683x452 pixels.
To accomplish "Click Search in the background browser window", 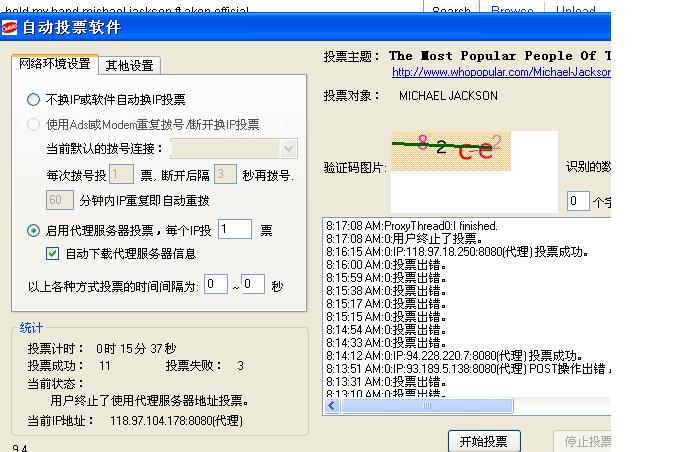I will 451,9.
